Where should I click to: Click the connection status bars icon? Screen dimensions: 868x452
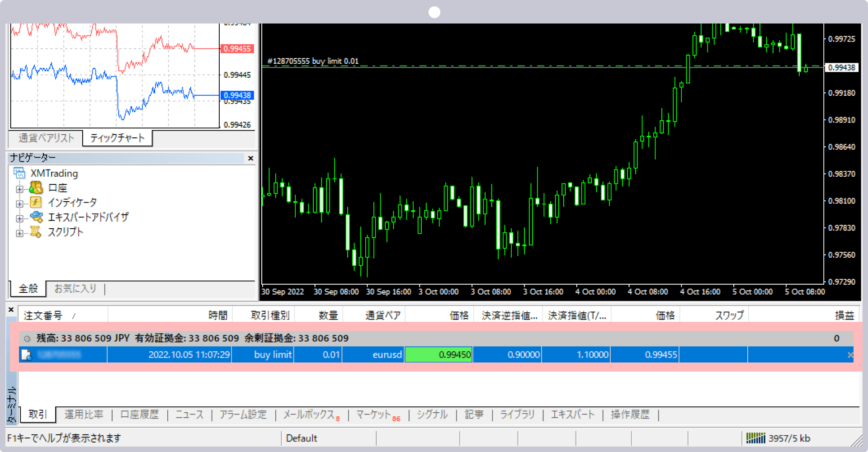(x=755, y=438)
